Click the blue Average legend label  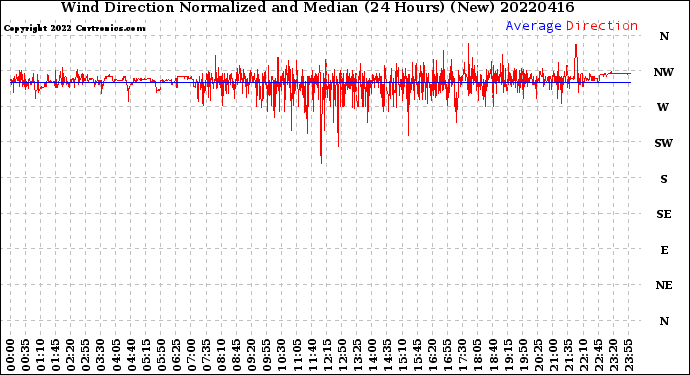click(533, 26)
